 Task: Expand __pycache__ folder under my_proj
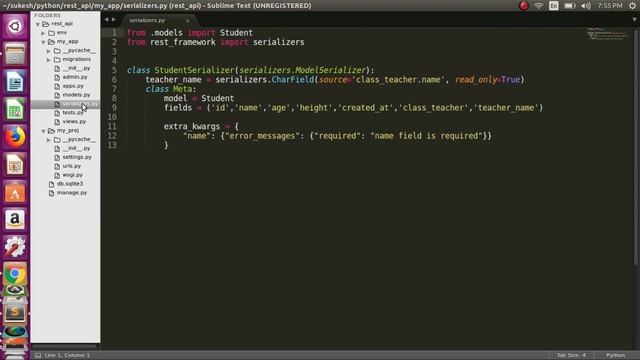tap(49, 140)
